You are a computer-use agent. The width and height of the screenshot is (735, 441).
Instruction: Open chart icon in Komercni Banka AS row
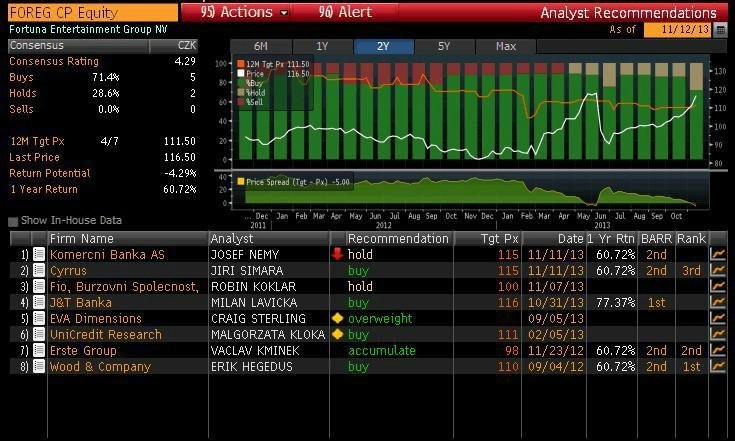718,254
